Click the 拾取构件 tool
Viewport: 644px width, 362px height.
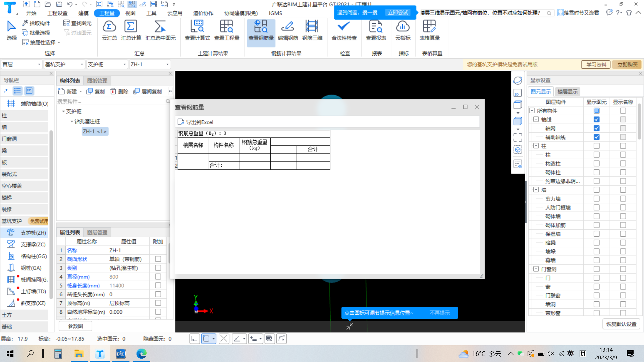36,23
